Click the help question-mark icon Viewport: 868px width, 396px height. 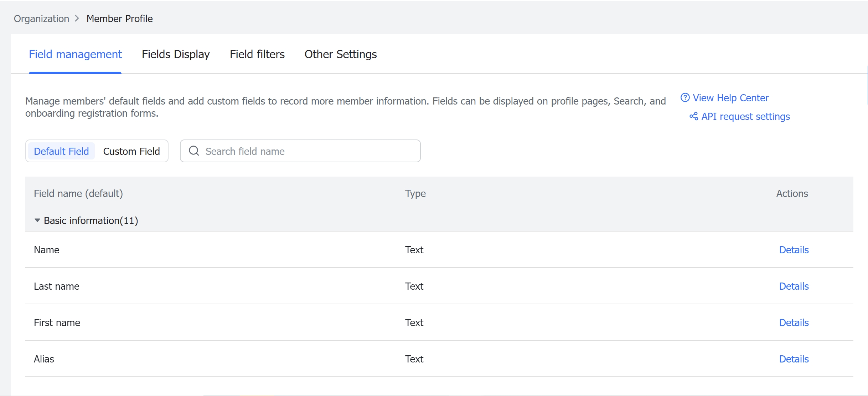pos(685,98)
